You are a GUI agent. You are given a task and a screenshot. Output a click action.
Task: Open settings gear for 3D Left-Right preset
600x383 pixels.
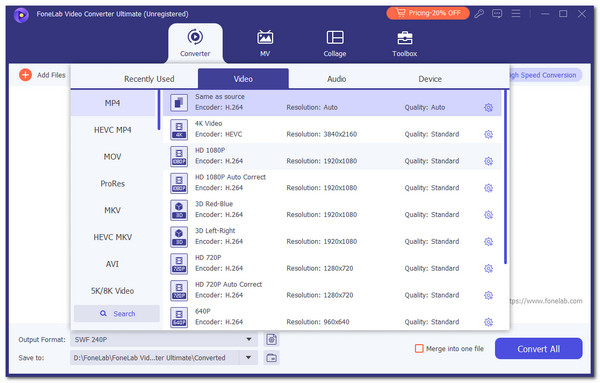click(488, 241)
